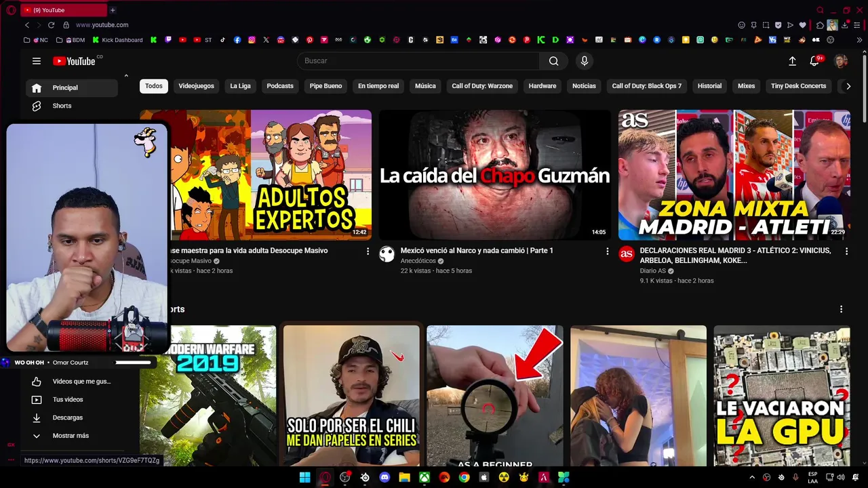Click inside the Buscar search field
The image size is (868, 488).
418,61
